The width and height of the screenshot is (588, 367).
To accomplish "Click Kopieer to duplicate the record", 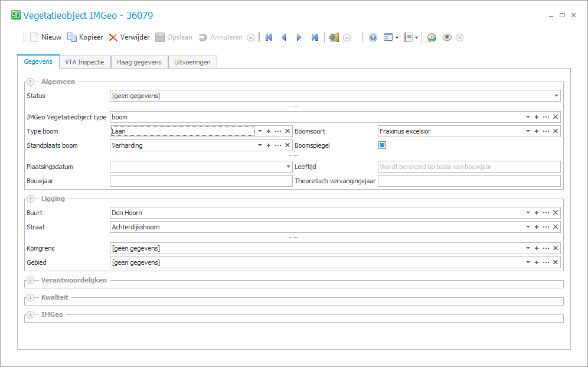I will coord(84,37).
